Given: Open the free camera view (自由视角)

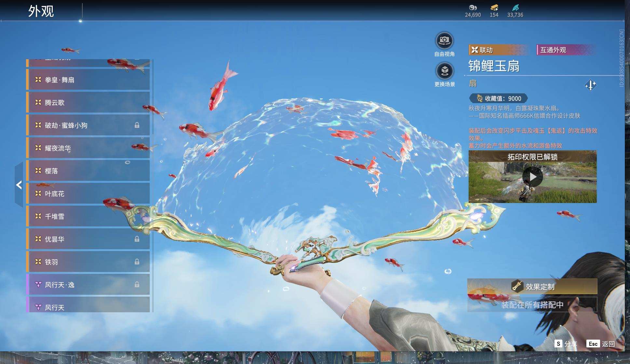Looking at the screenshot, I should coord(445,41).
